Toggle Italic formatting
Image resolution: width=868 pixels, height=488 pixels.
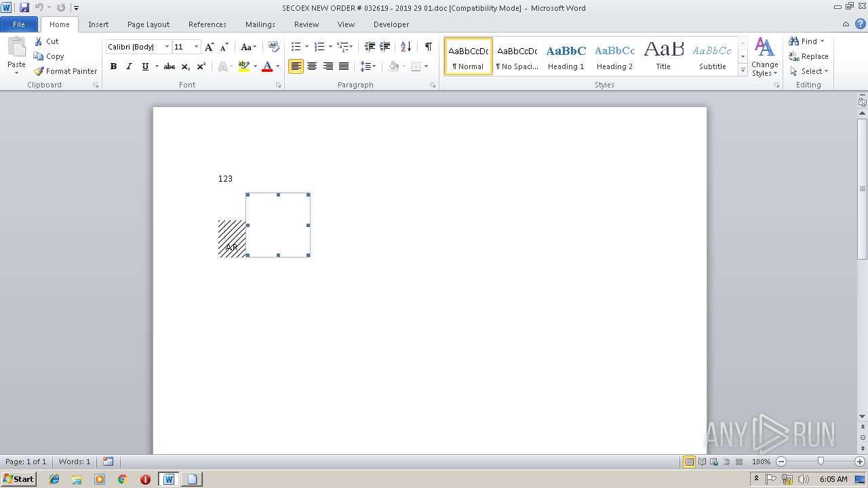129,66
